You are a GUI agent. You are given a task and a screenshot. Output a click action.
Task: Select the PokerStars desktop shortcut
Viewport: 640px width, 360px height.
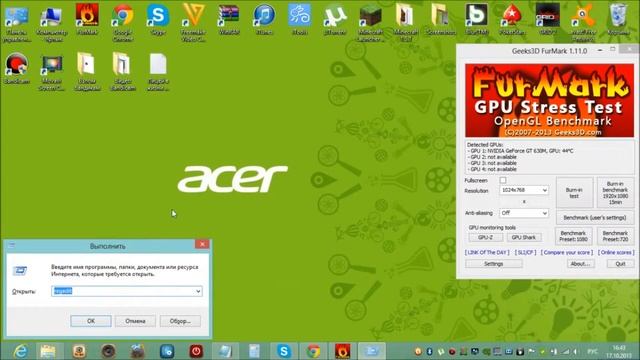click(512, 19)
